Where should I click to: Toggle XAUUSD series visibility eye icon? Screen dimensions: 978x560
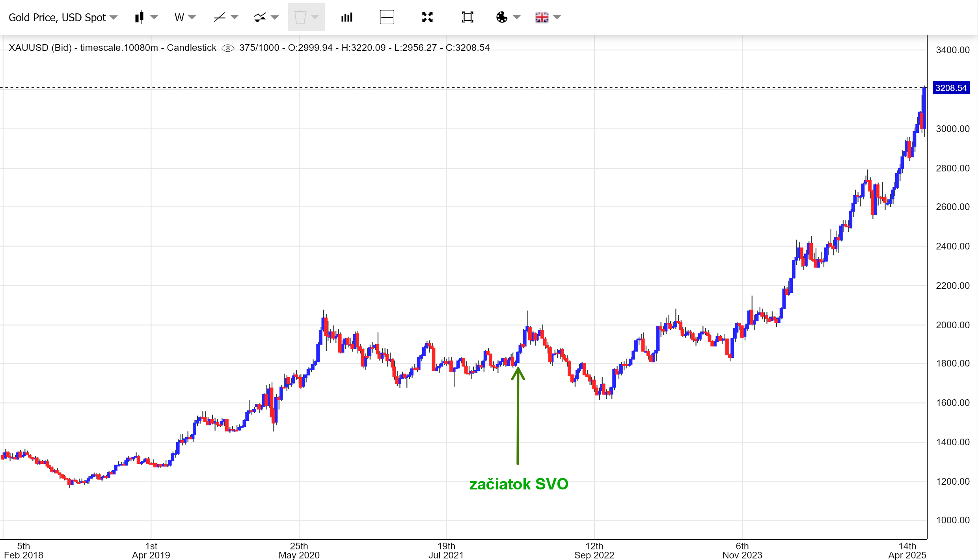tap(228, 48)
